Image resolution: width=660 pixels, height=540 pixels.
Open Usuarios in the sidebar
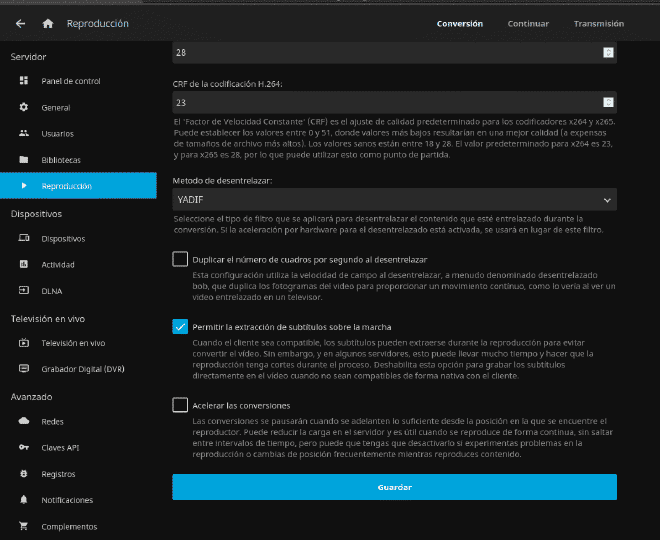point(78,133)
